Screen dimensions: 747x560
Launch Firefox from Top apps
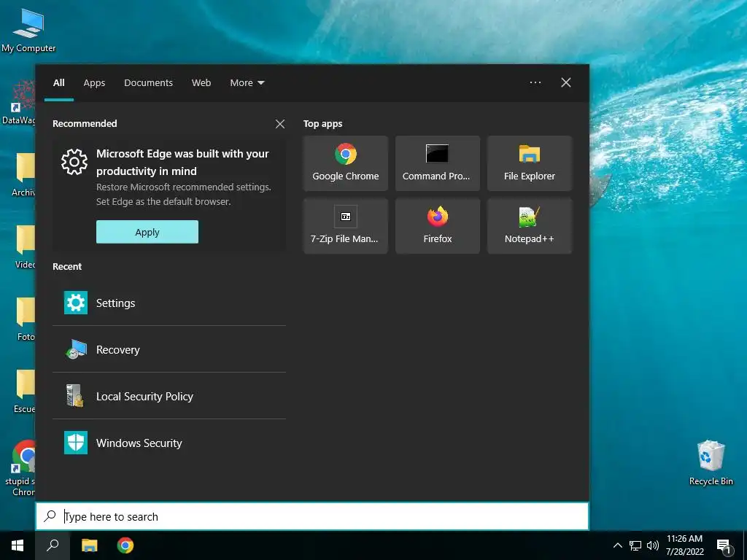pyautogui.click(x=438, y=226)
